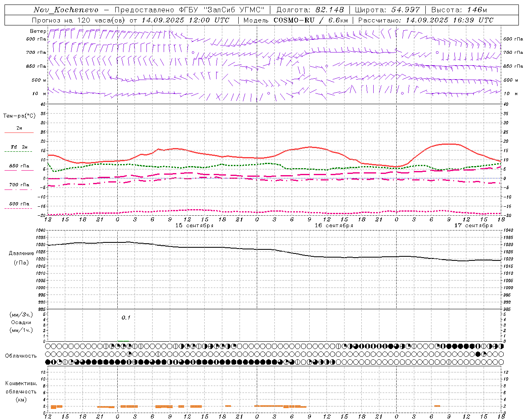This screenshot has width=525, height=420.
Task: Click the 'Тем-ра(°C)' temperature panel label
Action: click(x=19, y=116)
